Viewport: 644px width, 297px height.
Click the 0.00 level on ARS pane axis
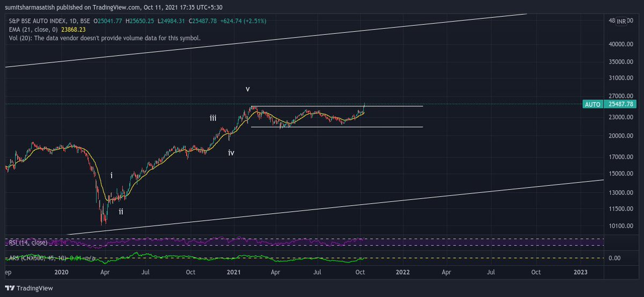[614, 258]
